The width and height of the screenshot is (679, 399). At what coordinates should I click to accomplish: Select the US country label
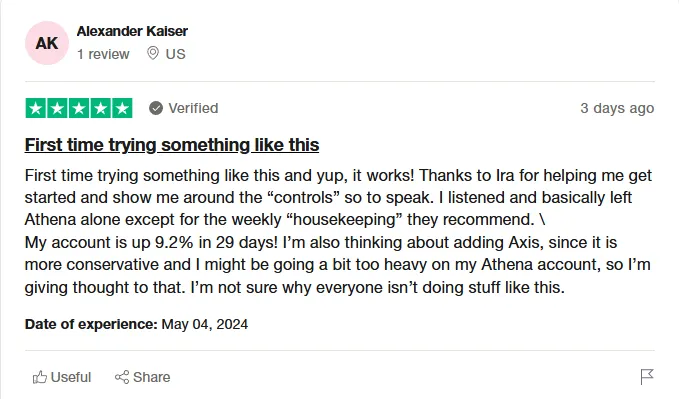click(175, 54)
